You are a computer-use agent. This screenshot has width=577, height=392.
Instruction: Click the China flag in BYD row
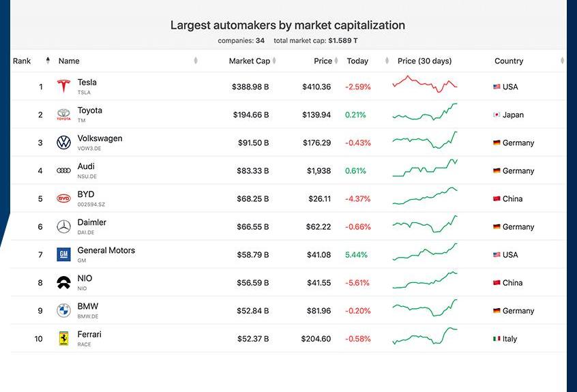pos(497,199)
